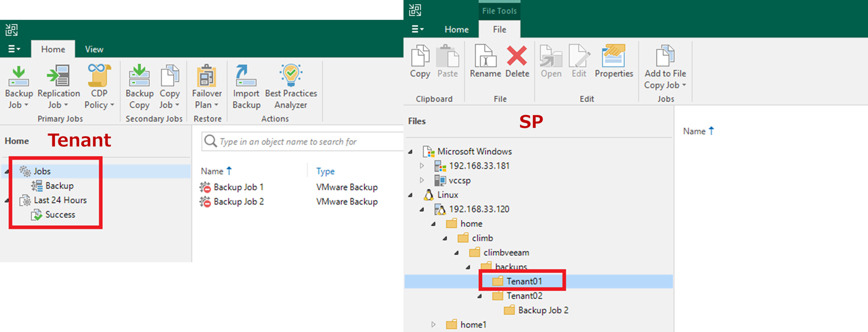Collapse the climb folder node
Viewport: 868px width, 332px height.
click(445, 238)
